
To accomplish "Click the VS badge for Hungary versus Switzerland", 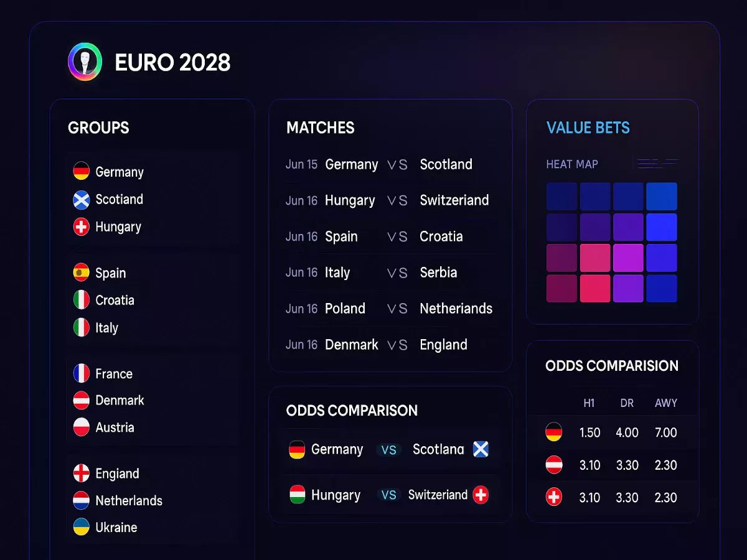I will click(x=389, y=495).
